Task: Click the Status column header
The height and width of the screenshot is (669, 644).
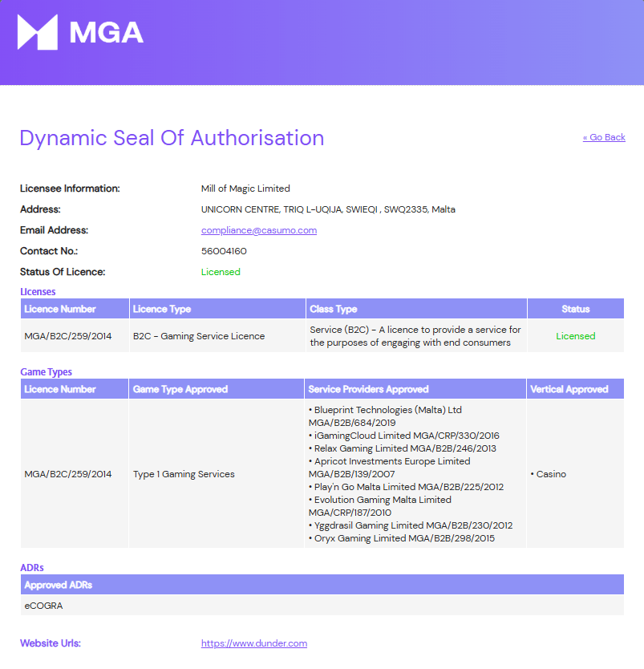Action: pos(576,309)
